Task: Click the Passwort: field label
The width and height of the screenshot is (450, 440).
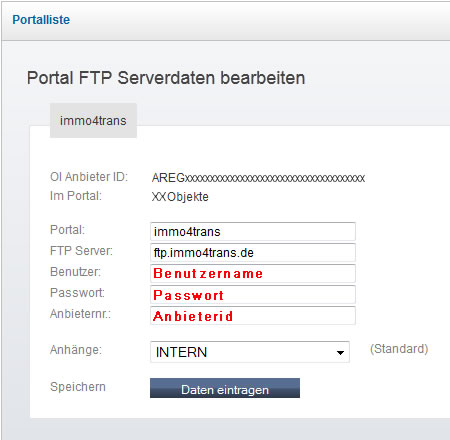Action: click(x=77, y=293)
